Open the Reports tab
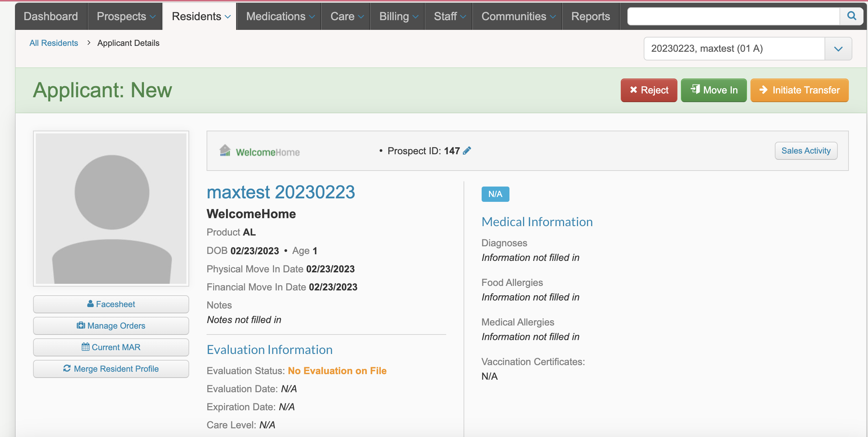The width and height of the screenshot is (868, 437). (590, 16)
